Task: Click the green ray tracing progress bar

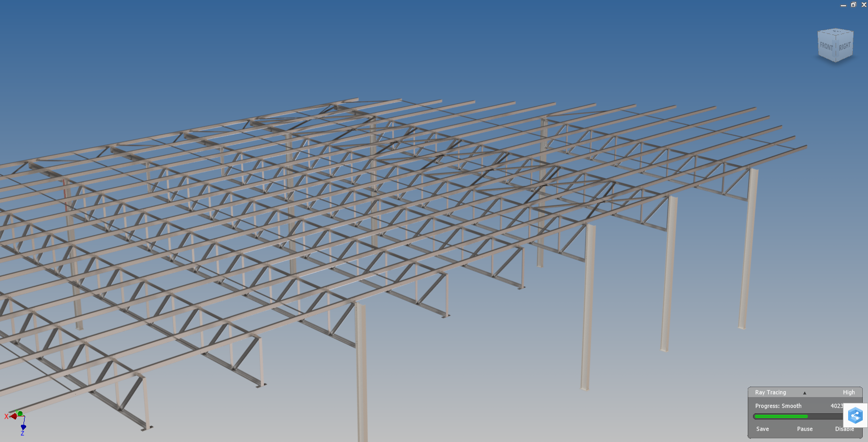Action: (781, 416)
